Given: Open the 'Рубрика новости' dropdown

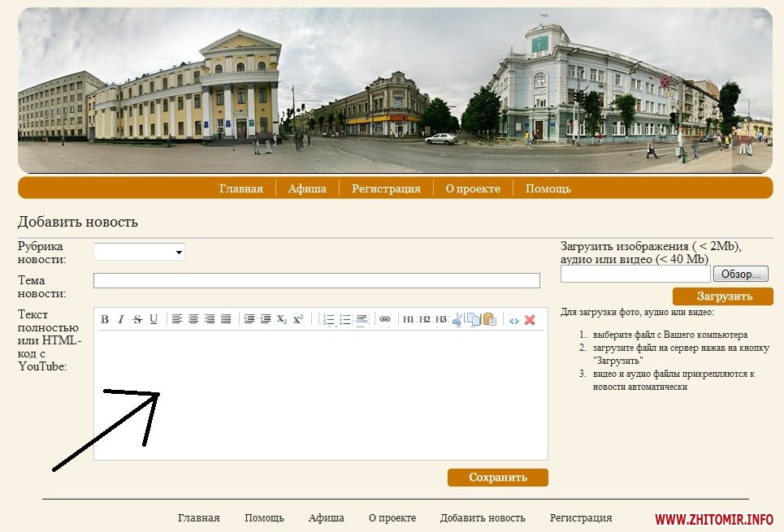Looking at the screenshot, I should coord(139,252).
